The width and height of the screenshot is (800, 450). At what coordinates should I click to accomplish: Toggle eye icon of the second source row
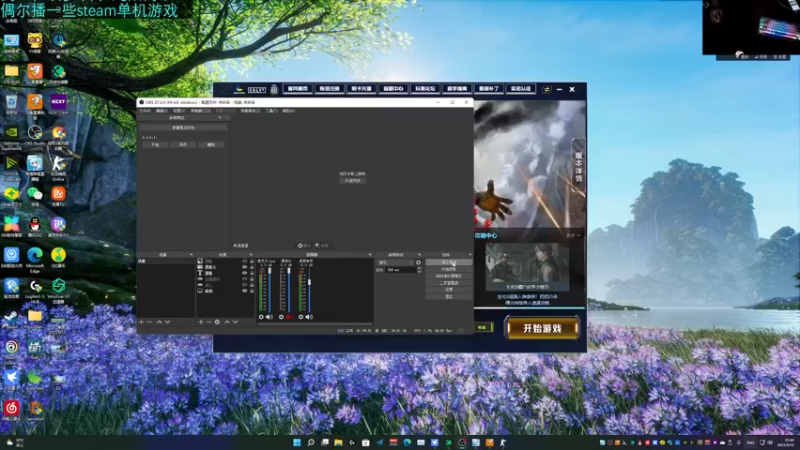click(244, 267)
